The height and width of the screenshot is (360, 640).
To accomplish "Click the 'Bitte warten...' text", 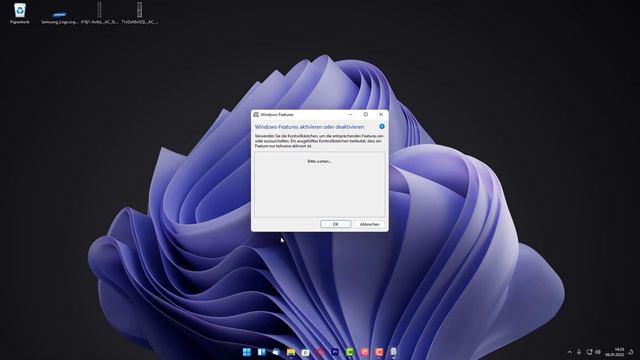I will [320, 161].
